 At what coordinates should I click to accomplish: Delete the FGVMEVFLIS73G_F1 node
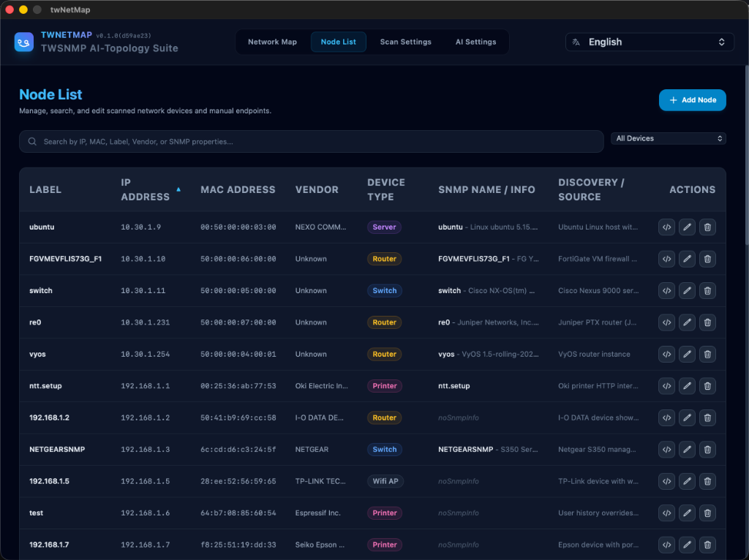coord(707,259)
